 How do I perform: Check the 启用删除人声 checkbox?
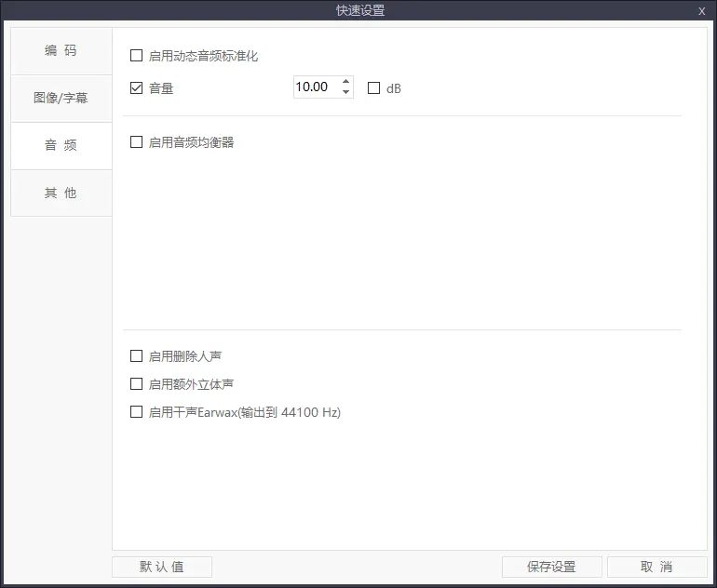[x=137, y=355]
